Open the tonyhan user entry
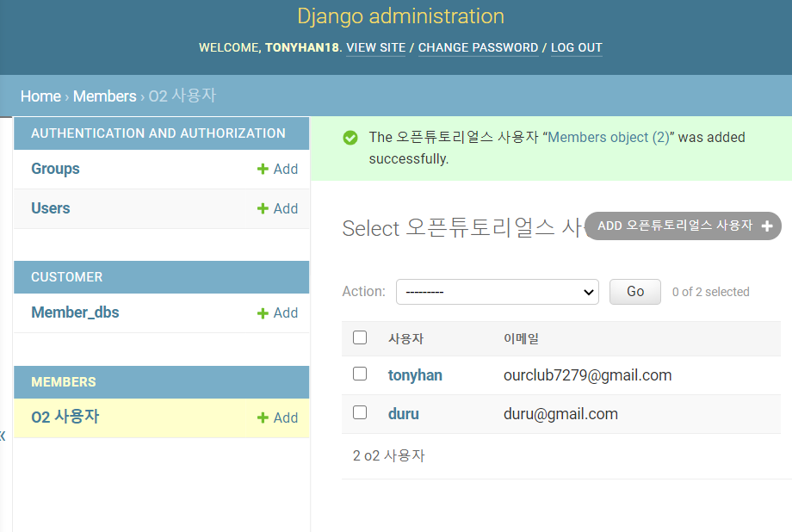Viewport: 792px width, 532px height. [x=415, y=375]
